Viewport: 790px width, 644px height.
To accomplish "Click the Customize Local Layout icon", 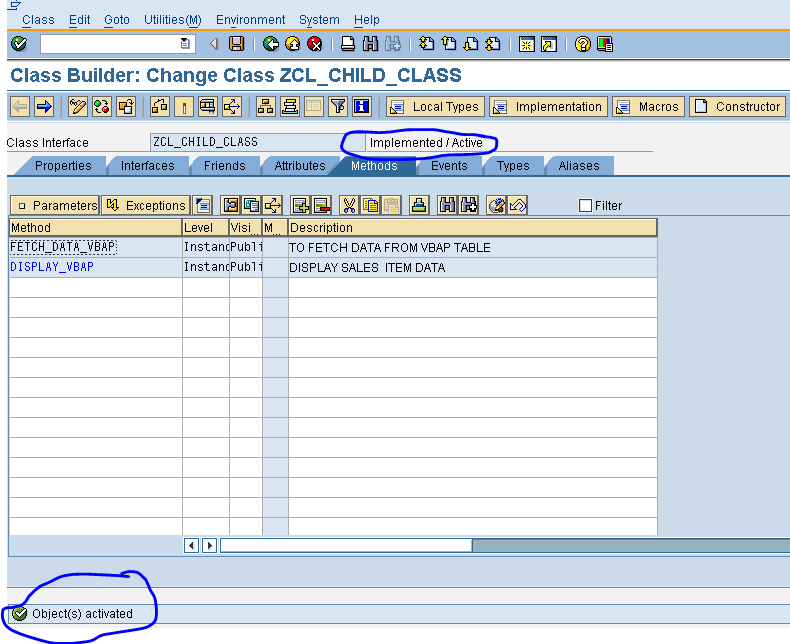I will click(605, 44).
